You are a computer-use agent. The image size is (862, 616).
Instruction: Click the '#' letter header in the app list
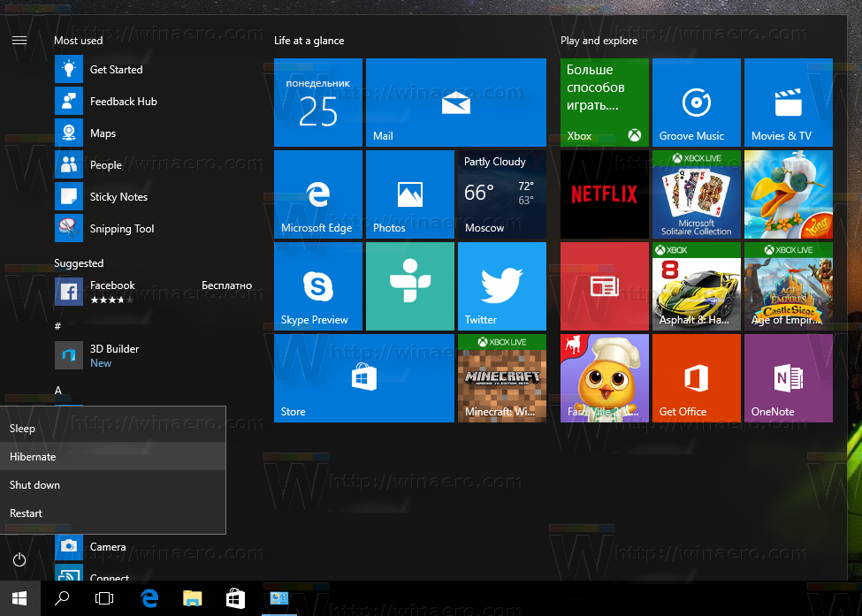57,326
